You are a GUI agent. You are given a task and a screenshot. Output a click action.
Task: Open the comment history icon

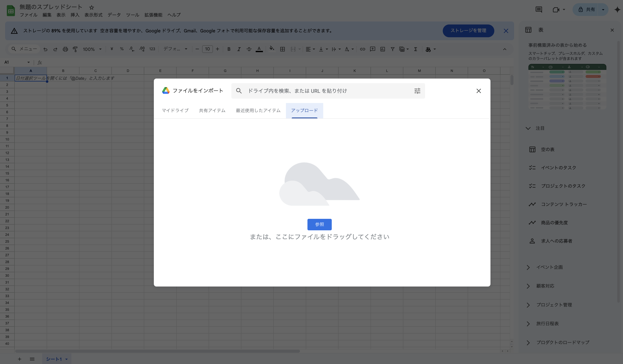(x=539, y=10)
